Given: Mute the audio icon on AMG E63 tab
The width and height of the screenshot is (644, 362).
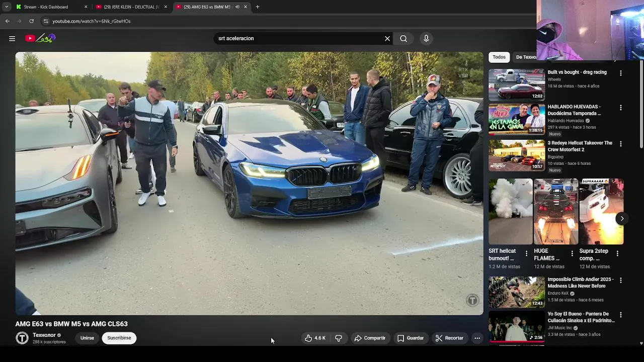Looking at the screenshot, I should click(237, 7).
